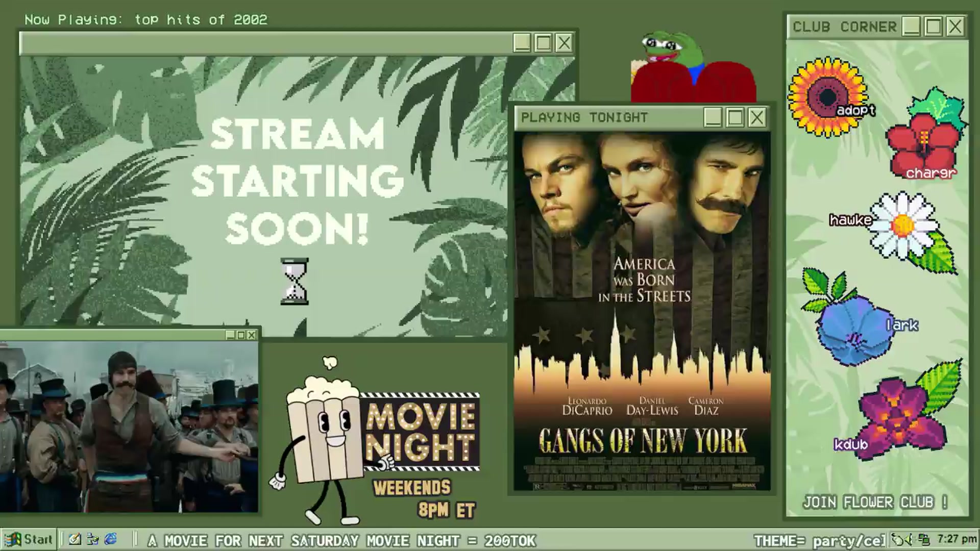
Task: Close the Stream Starting Soon window
Action: 564,43
